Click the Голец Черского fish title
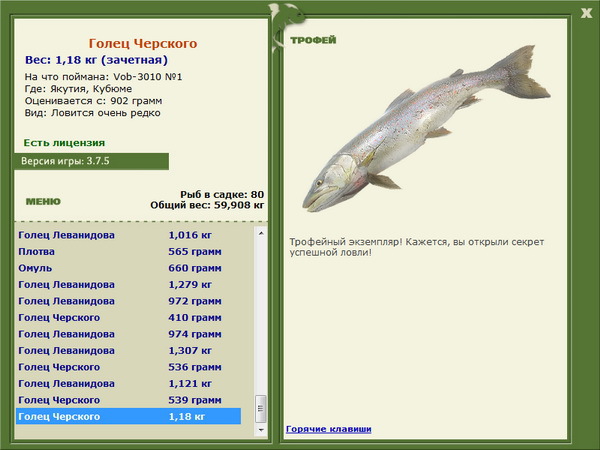Image resolution: width=600 pixels, height=450 pixels. 143,44
